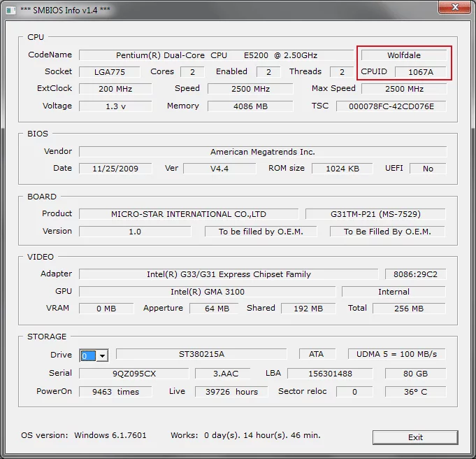Click the Speed field showing 2500 MHz
The image size is (476, 459).
point(250,89)
